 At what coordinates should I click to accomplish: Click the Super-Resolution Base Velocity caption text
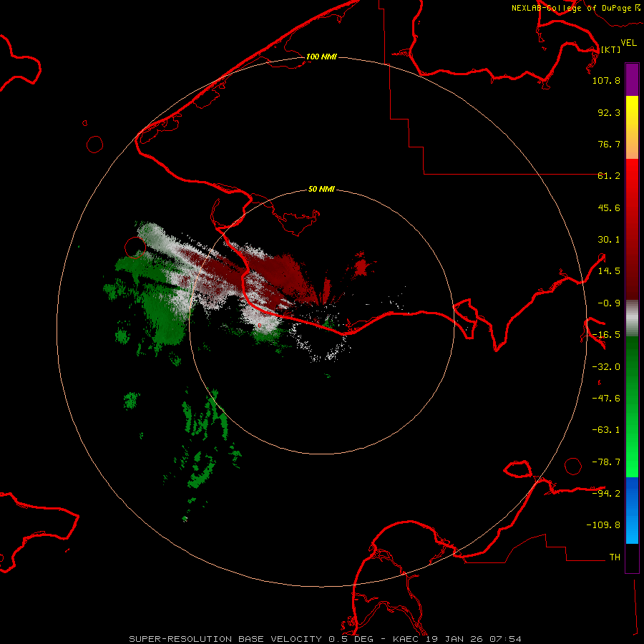point(326,639)
